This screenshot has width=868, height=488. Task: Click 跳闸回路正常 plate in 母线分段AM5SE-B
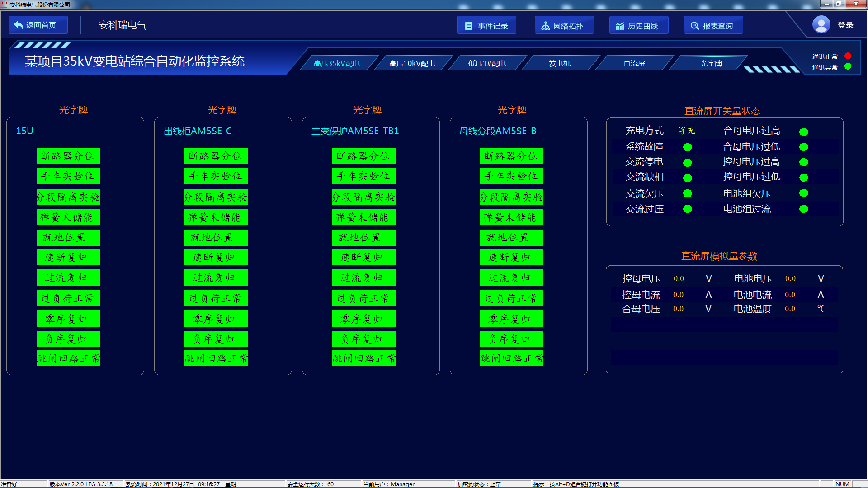[511, 358]
